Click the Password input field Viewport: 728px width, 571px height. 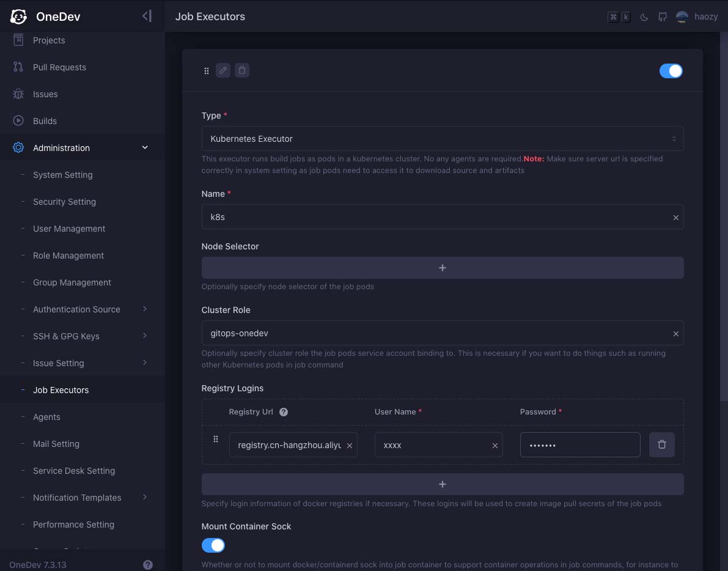(580, 444)
